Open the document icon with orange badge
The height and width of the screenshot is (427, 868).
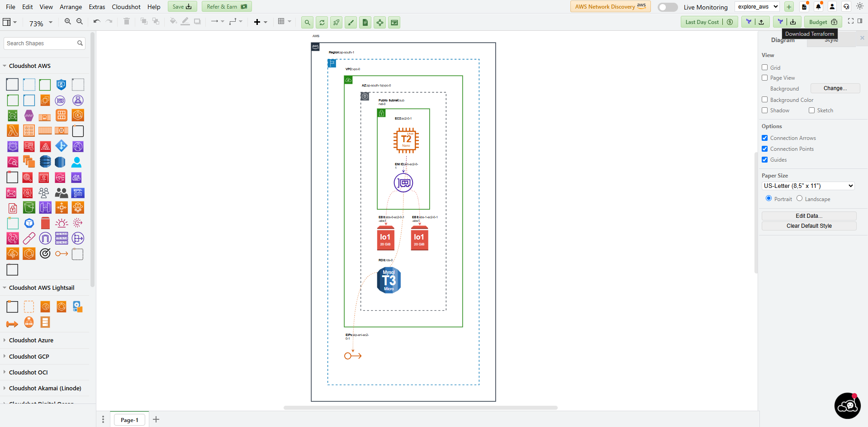[804, 7]
